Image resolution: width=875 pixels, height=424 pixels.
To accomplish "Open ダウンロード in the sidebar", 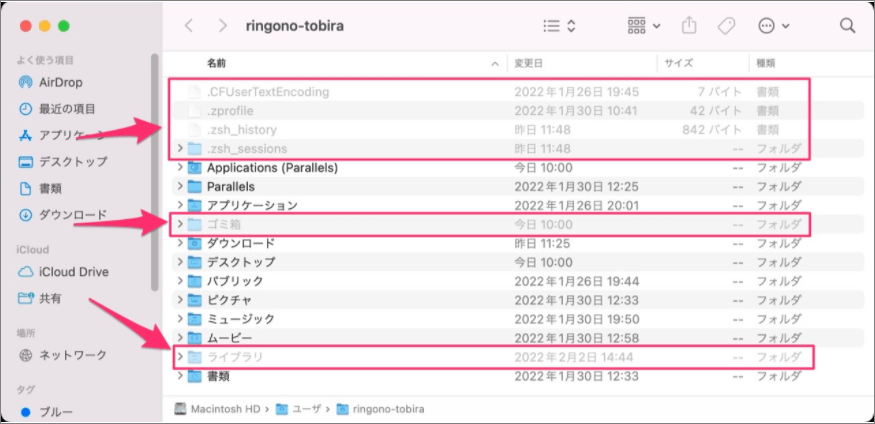I will 62,215.
